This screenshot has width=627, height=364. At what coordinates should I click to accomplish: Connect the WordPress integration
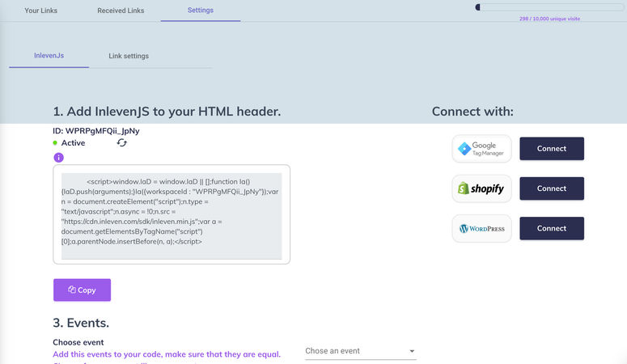tap(552, 228)
